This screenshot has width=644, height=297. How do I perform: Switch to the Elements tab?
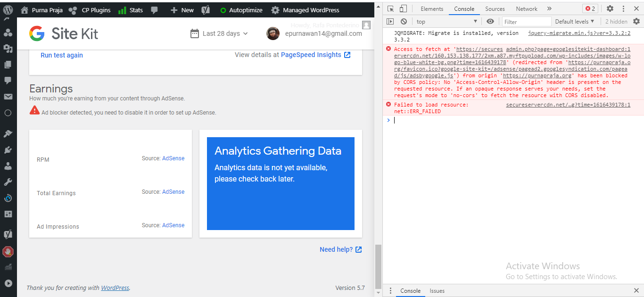point(432,9)
